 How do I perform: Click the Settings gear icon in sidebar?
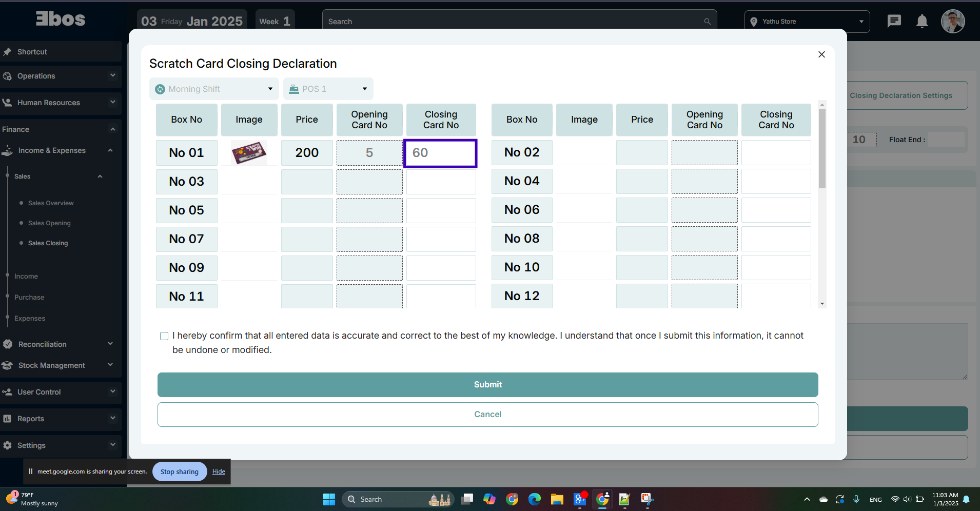[x=7, y=445]
